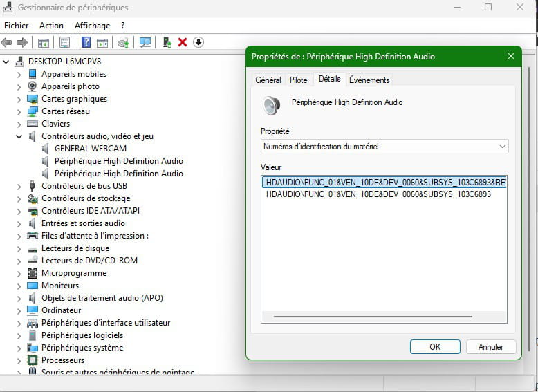Click the download arrow disable device icon
538x392 pixels.
tap(198, 42)
